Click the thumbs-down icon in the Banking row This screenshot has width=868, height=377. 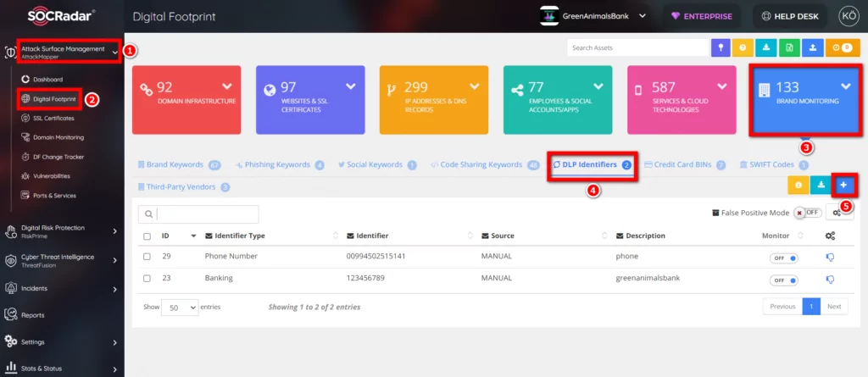pos(830,280)
